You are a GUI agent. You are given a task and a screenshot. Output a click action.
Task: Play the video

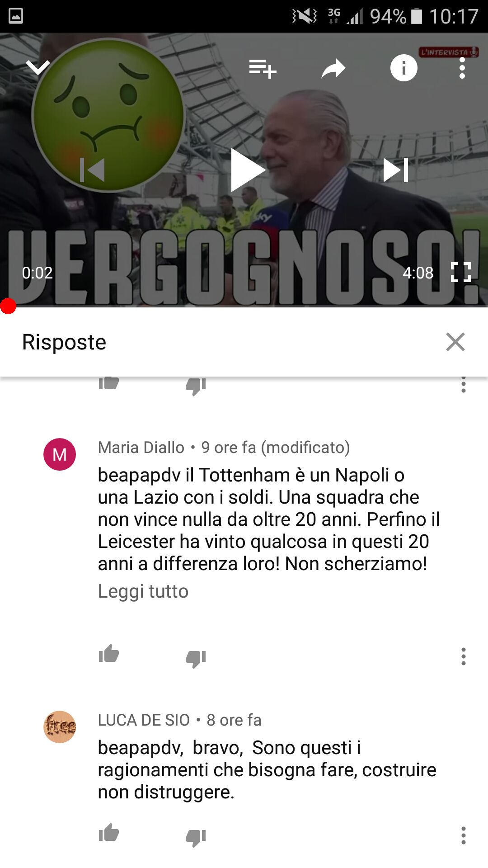click(247, 170)
